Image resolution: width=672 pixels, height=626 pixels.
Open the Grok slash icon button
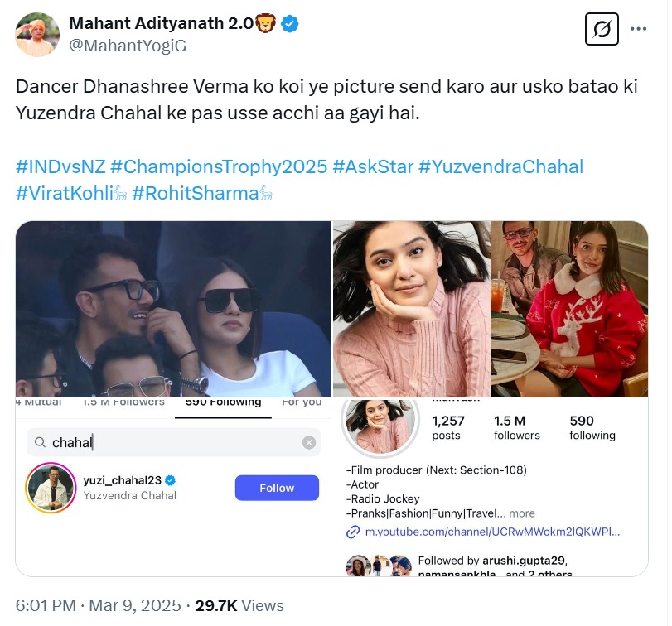602,30
